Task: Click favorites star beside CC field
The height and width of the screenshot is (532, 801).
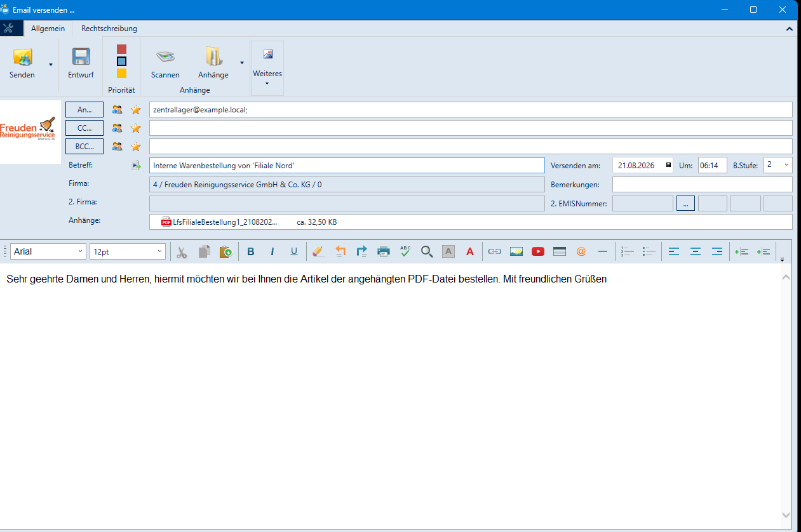Action: [135, 128]
